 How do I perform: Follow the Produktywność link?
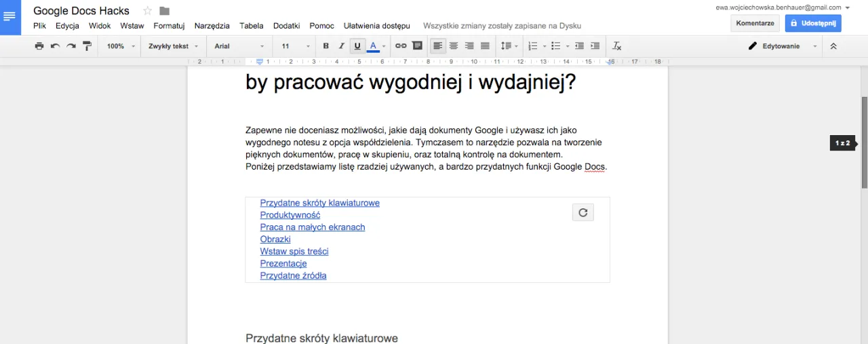pyautogui.click(x=290, y=215)
